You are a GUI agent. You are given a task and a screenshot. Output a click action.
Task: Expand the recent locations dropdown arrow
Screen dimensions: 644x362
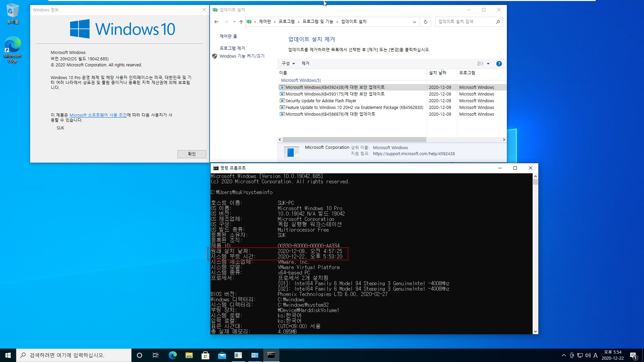pyautogui.click(x=234, y=22)
